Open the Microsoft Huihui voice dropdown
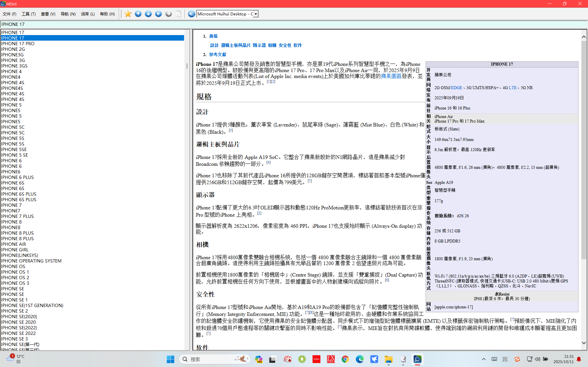Screen dimensions: 588x367 click(x=256, y=14)
